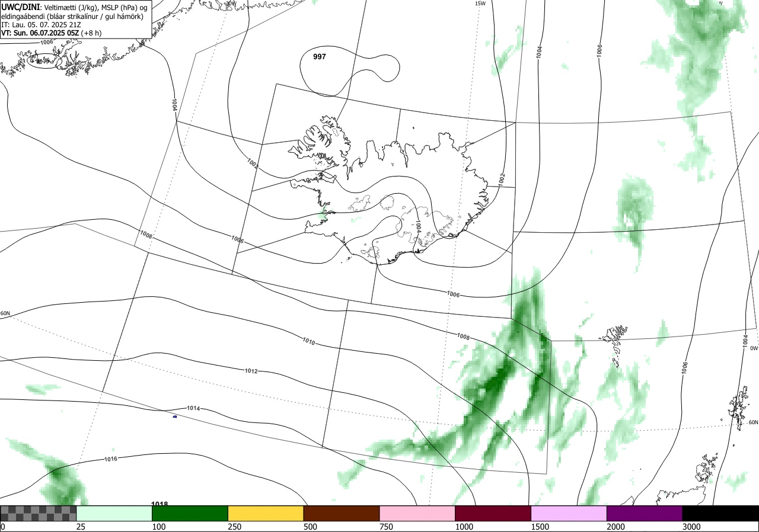The width and height of the screenshot is (759, 532).
Task: Click the legend value 3000
Action: pyautogui.click(x=691, y=527)
